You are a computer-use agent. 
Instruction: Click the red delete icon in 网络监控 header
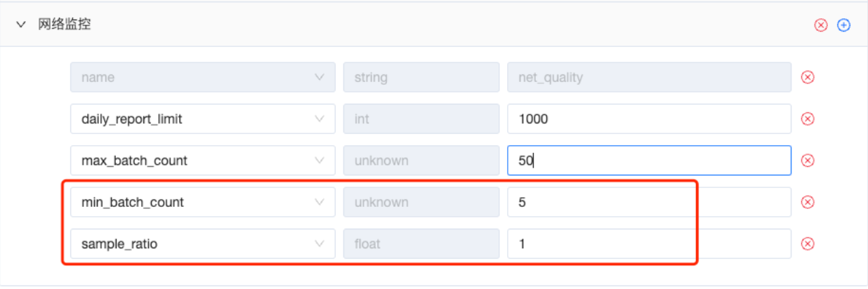pyautogui.click(x=821, y=25)
